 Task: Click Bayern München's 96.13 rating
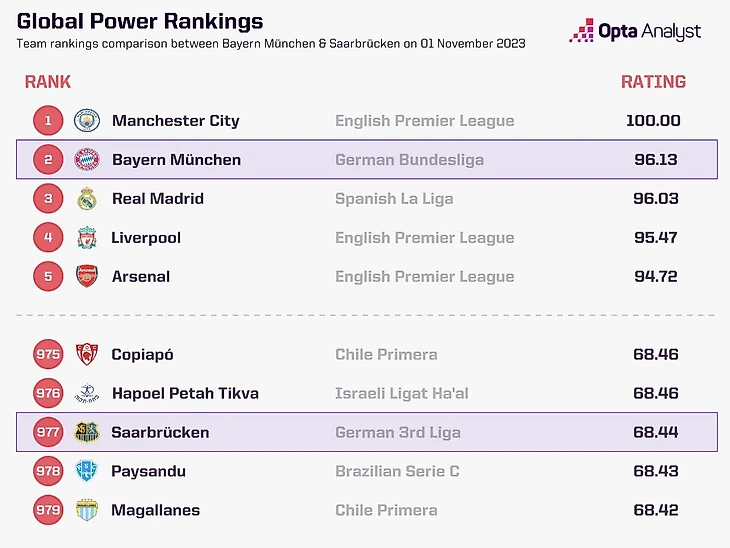coord(657,160)
